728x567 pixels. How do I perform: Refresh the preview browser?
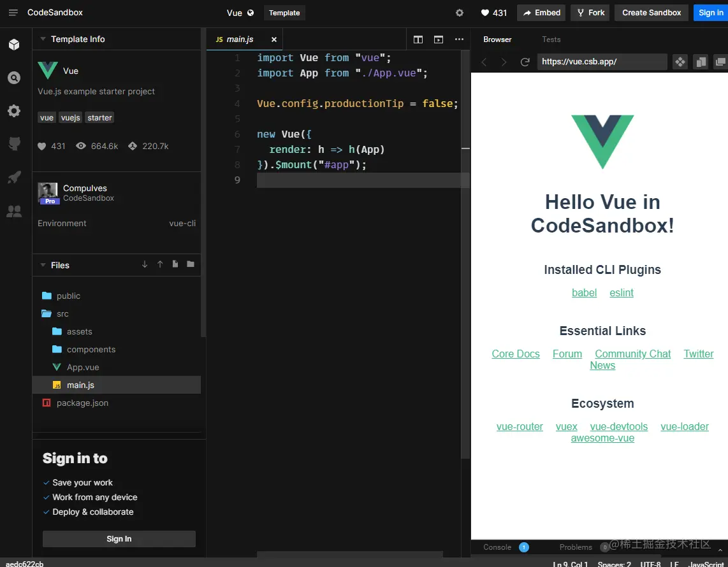coord(525,62)
